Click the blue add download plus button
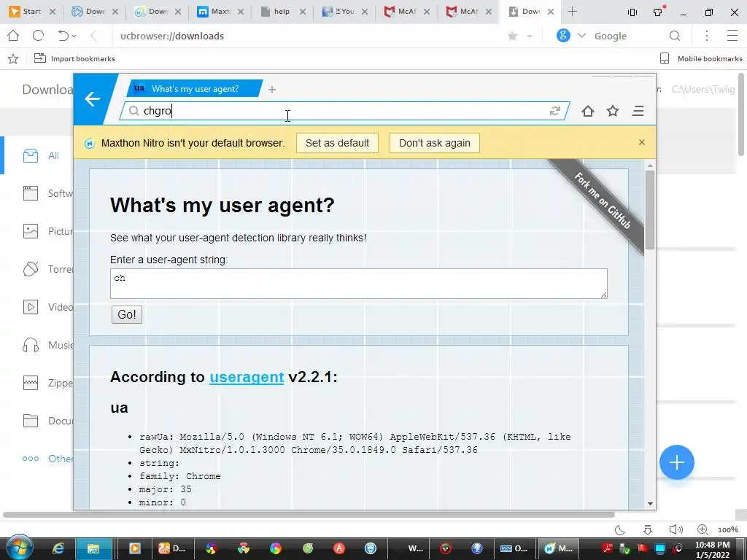 (676, 462)
